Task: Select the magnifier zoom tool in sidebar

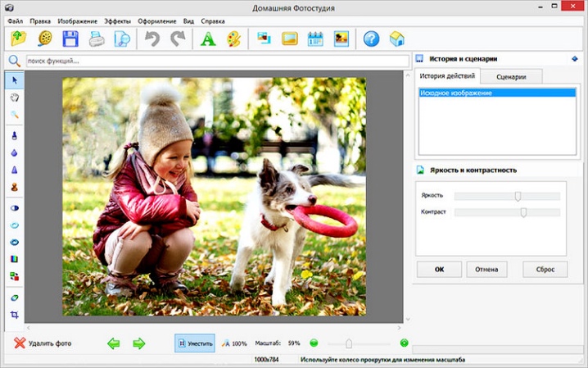Action: 15,115
